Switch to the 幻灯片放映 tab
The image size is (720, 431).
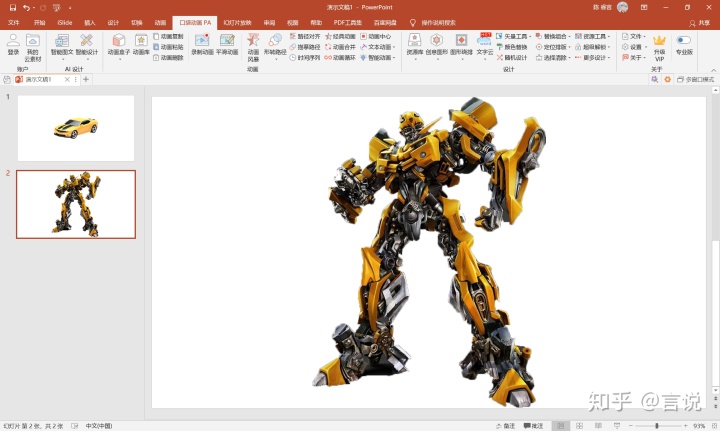pyautogui.click(x=237, y=22)
